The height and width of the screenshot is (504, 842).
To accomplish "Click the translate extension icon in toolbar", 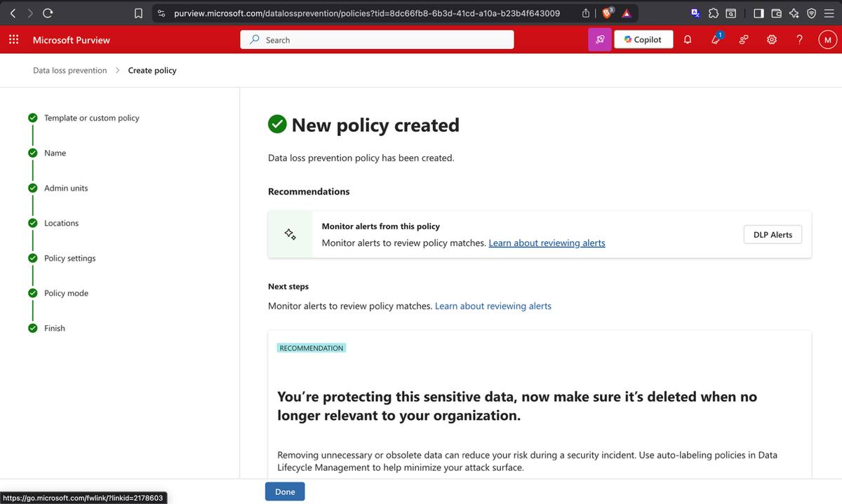I will [695, 13].
